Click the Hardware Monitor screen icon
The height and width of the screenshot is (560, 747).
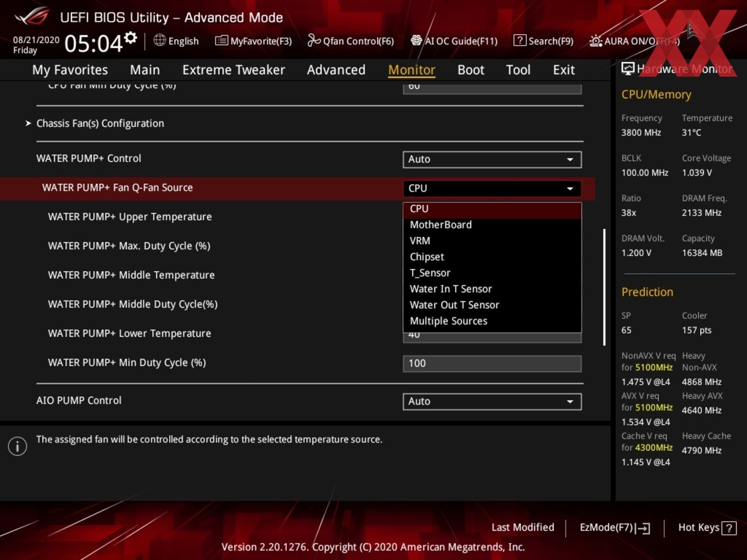point(628,69)
